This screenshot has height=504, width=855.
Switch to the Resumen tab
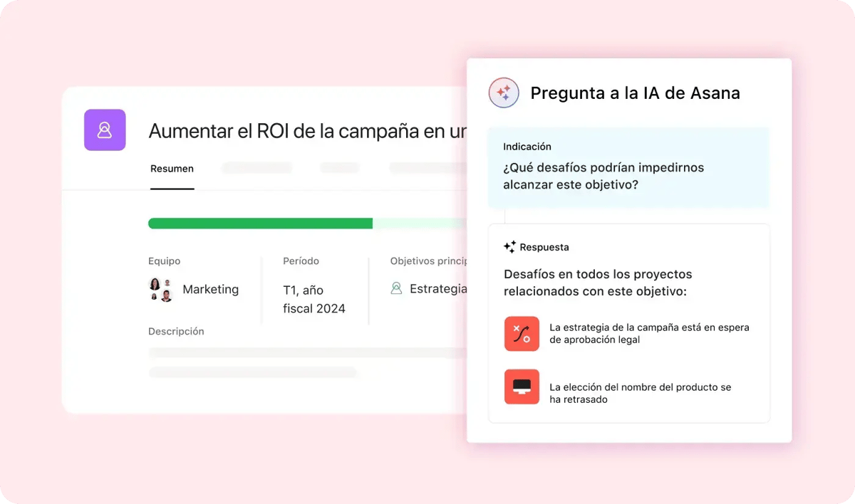(172, 169)
